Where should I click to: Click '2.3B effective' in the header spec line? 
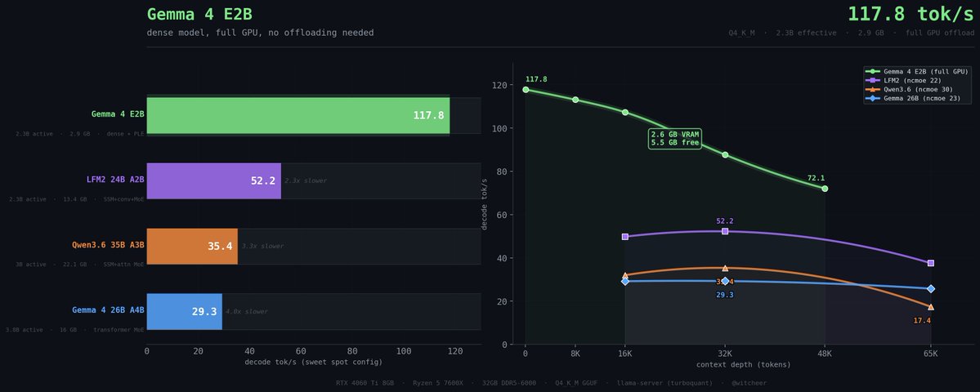point(806,33)
